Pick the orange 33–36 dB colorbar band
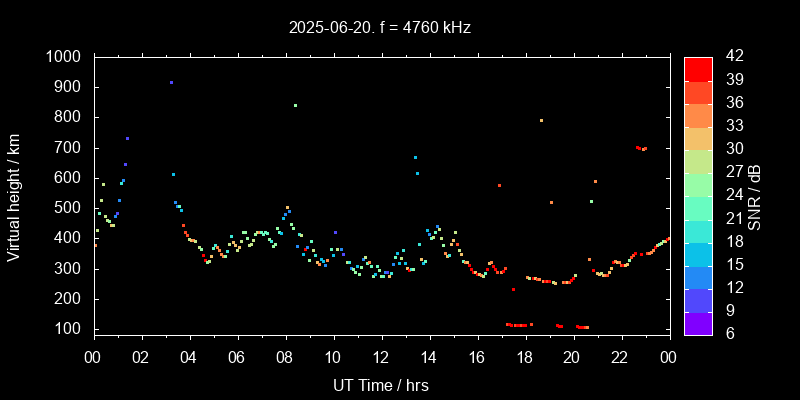 click(698, 115)
